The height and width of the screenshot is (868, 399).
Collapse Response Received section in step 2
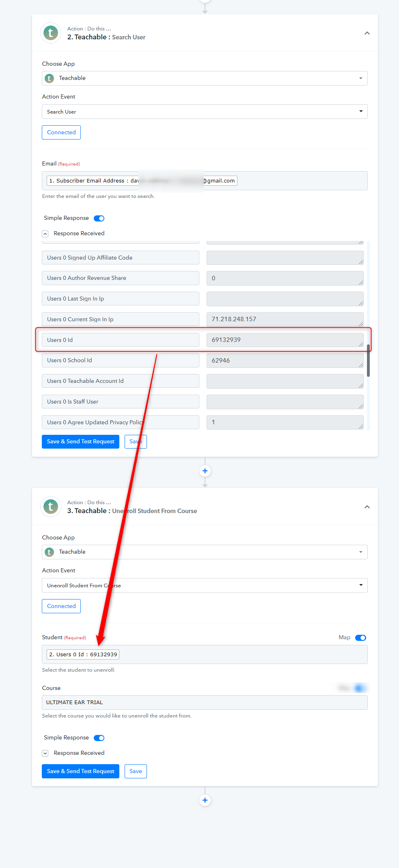[x=45, y=234]
